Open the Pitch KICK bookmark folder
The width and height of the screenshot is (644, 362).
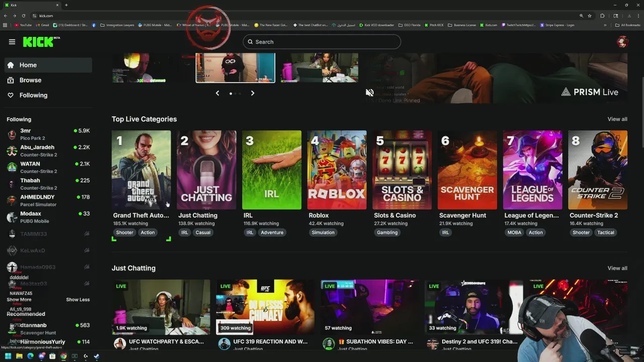coord(434,25)
